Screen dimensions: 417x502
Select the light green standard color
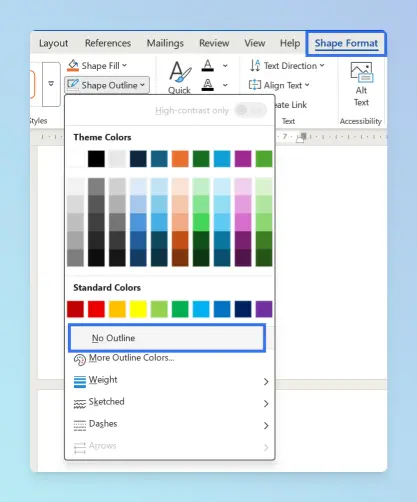click(159, 309)
